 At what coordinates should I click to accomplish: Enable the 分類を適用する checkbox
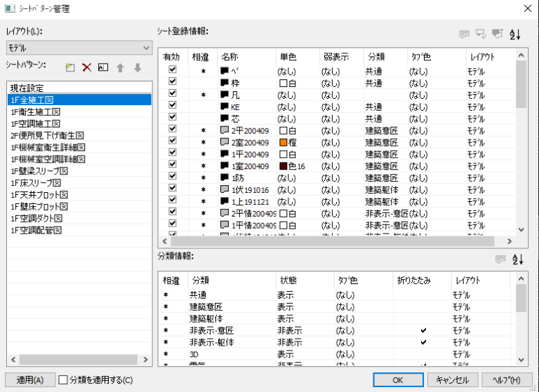[x=63, y=380]
